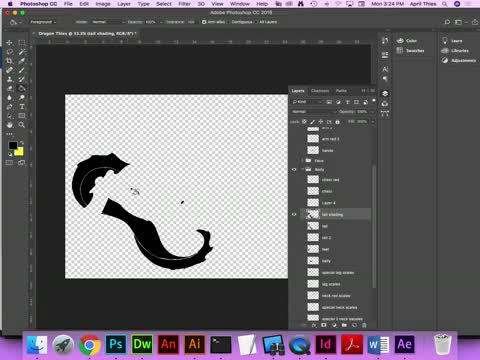Screen dimensions: 480x360
Task: Select the Brush tool
Action: [x=22, y=70]
